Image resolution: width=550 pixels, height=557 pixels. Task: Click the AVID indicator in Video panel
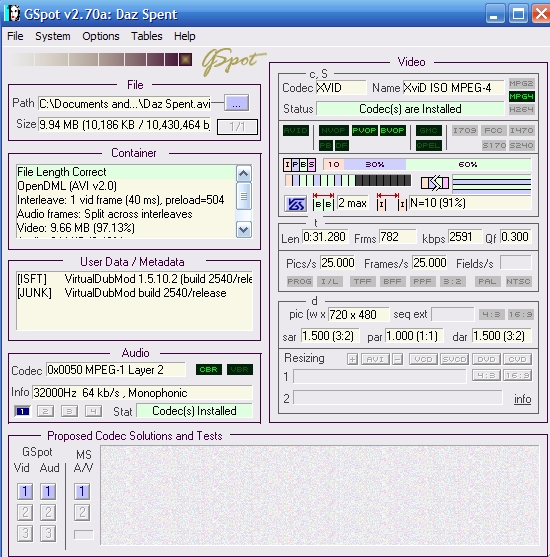[296, 130]
